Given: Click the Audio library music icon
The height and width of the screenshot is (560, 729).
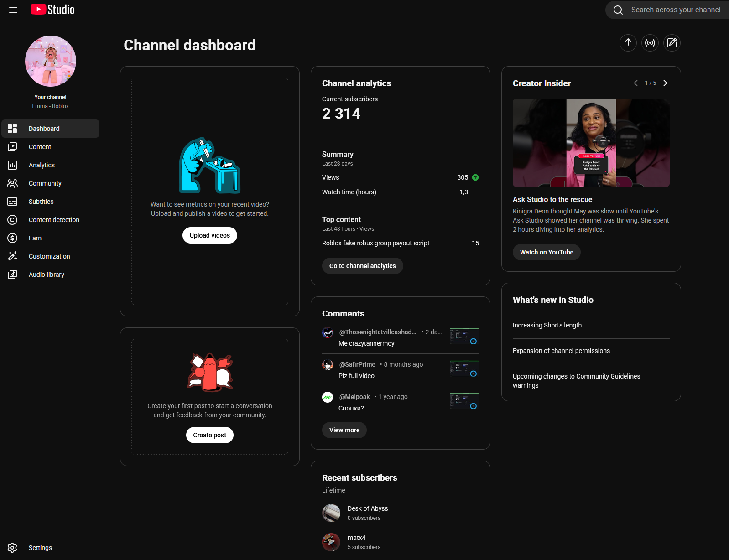Looking at the screenshot, I should tap(12, 275).
